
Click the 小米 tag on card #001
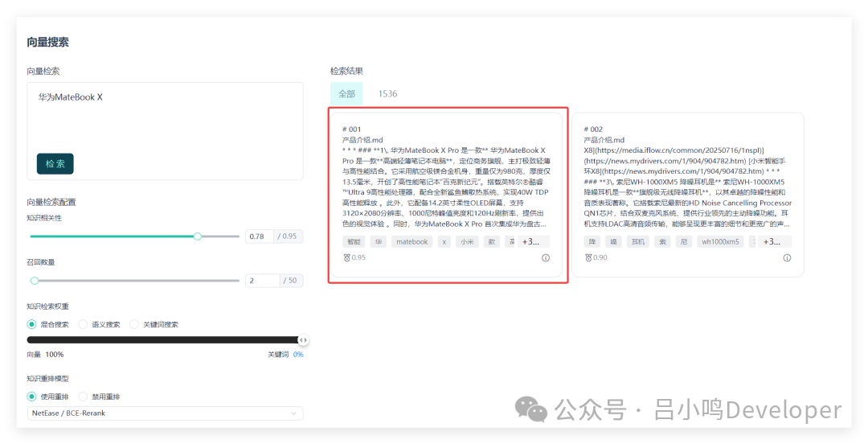pyautogui.click(x=467, y=241)
